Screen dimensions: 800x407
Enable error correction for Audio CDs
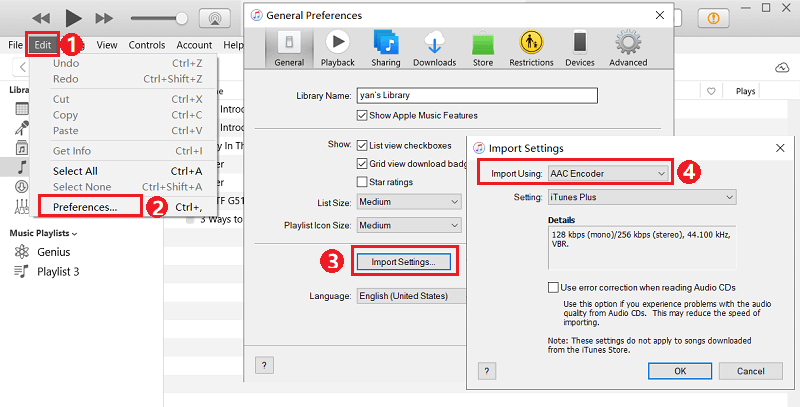554,287
